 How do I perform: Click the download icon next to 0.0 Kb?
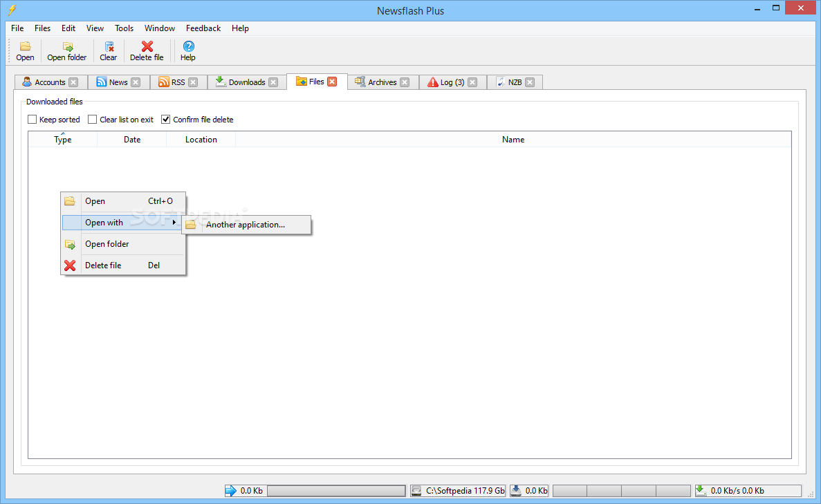click(516, 490)
